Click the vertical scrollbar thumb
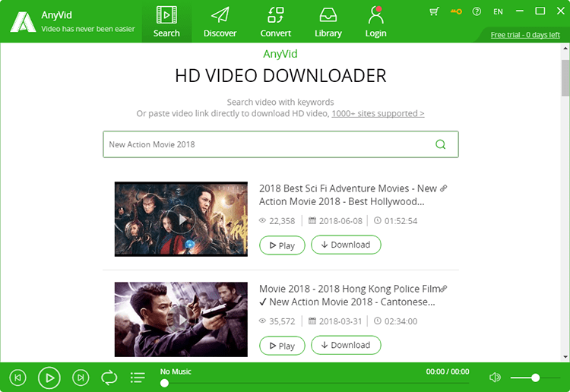Screen dimensions: 570x392 click(x=565, y=77)
